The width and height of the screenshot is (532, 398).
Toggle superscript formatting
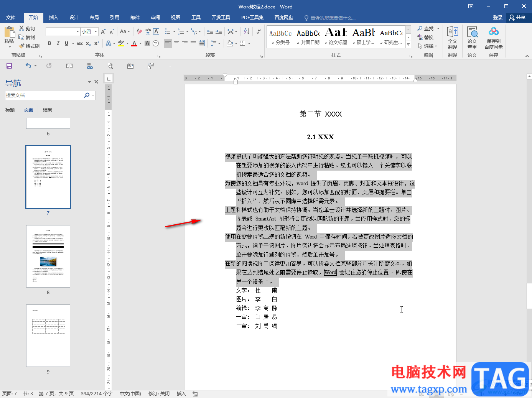tap(97, 43)
